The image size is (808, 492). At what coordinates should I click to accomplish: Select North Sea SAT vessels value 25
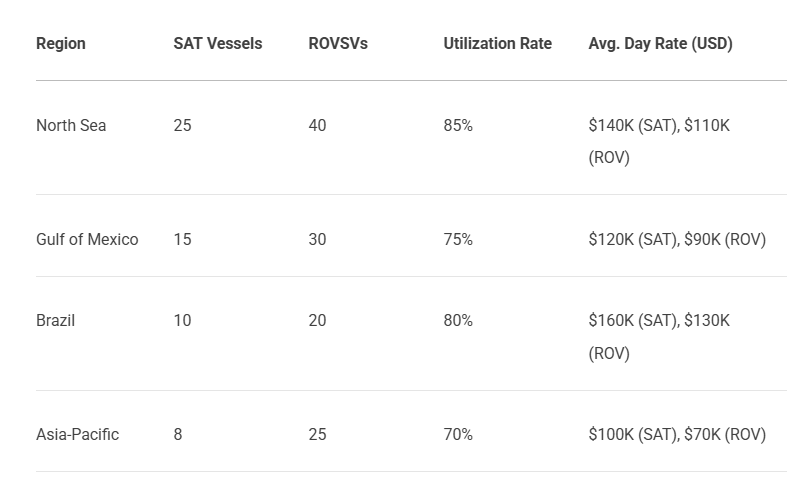[182, 125]
